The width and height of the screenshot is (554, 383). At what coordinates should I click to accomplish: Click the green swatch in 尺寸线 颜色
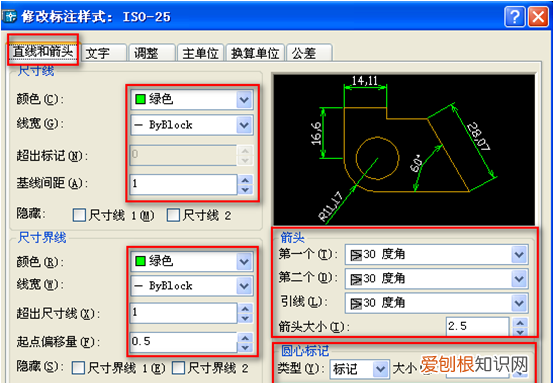pyautogui.click(x=140, y=100)
